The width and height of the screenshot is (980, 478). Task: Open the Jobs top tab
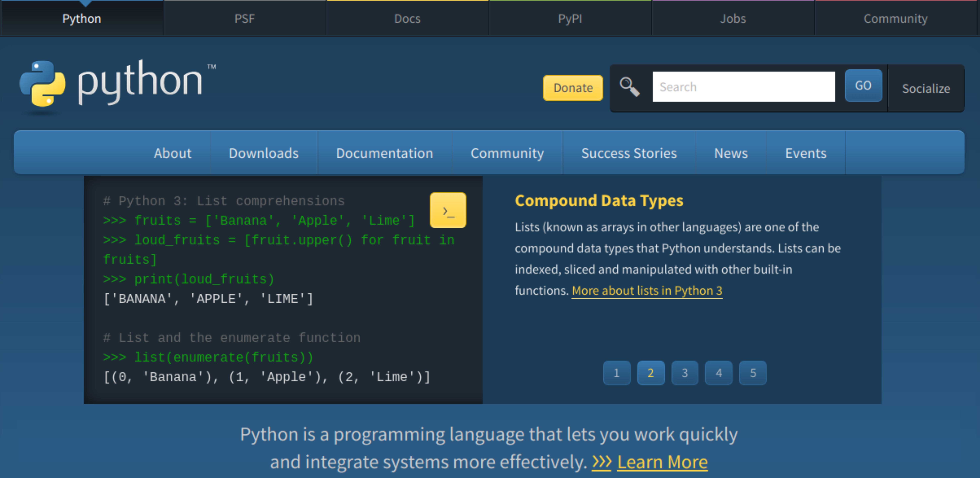click(x=733, y=18)
